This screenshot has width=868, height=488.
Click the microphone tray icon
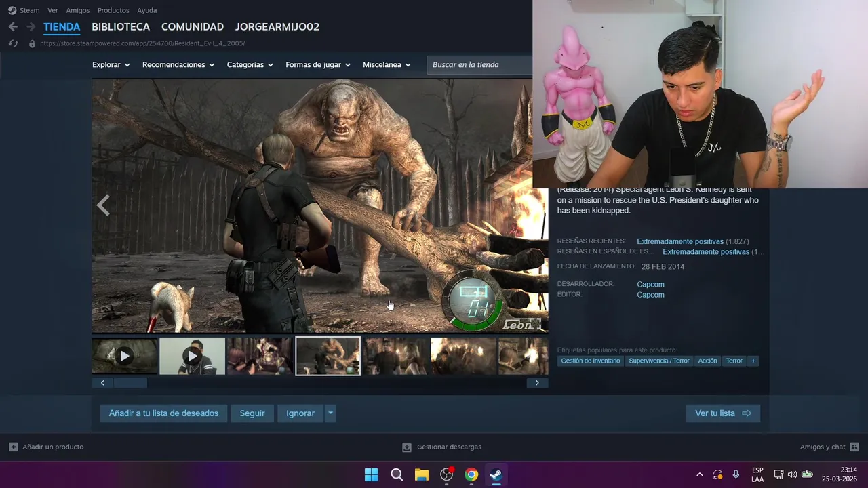click(736, 474)
